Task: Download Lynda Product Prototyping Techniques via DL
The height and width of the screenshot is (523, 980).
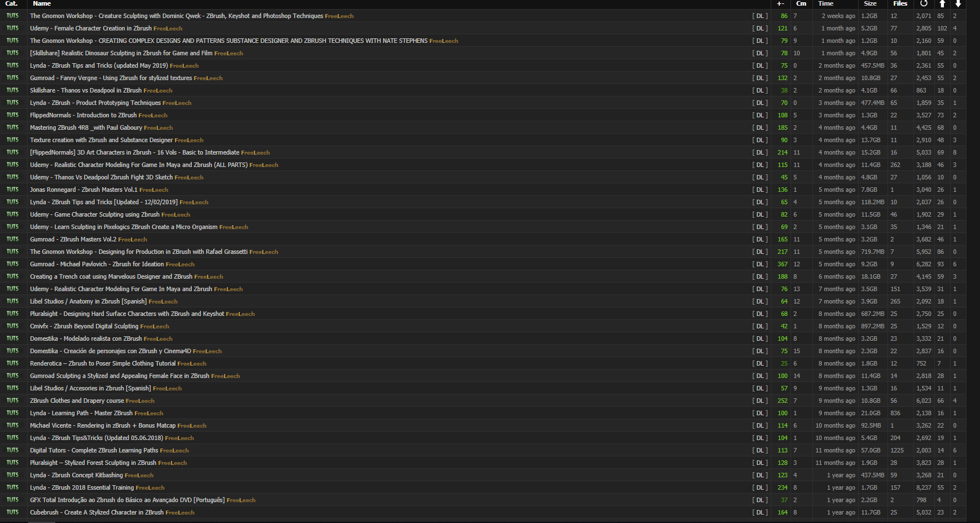Action: click(x=760, y=103)
